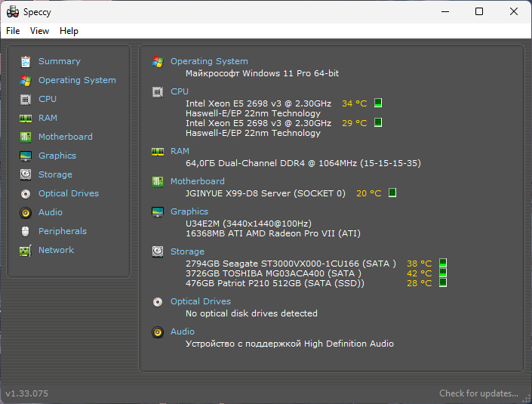Minimize the Speccy window
532x404 pixels.
[x=445, y=11]
